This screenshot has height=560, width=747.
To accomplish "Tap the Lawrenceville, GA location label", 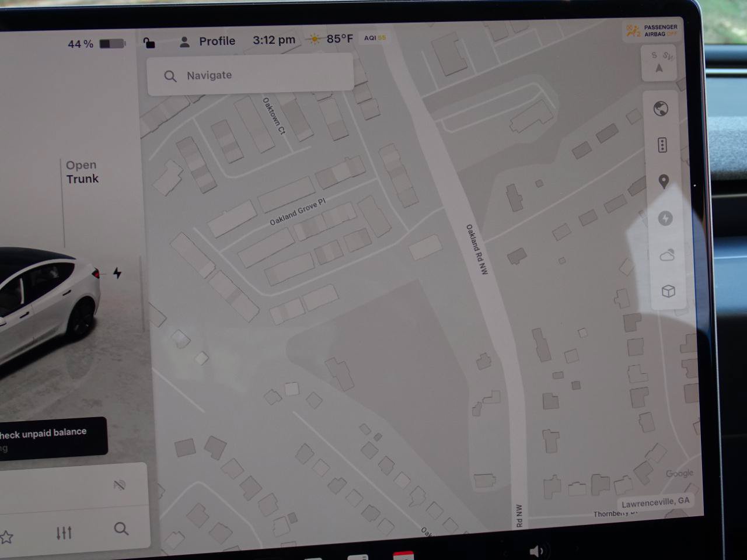I will click(655, 502).
